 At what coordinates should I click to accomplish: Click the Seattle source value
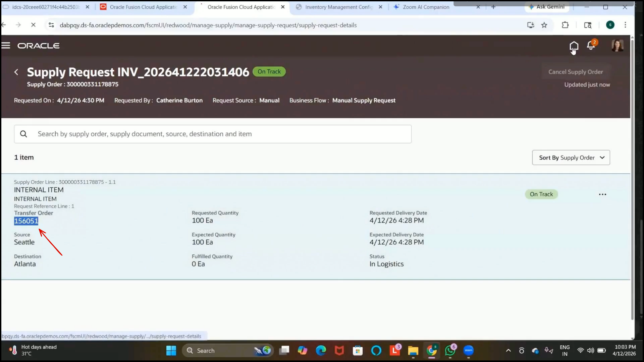24,242
